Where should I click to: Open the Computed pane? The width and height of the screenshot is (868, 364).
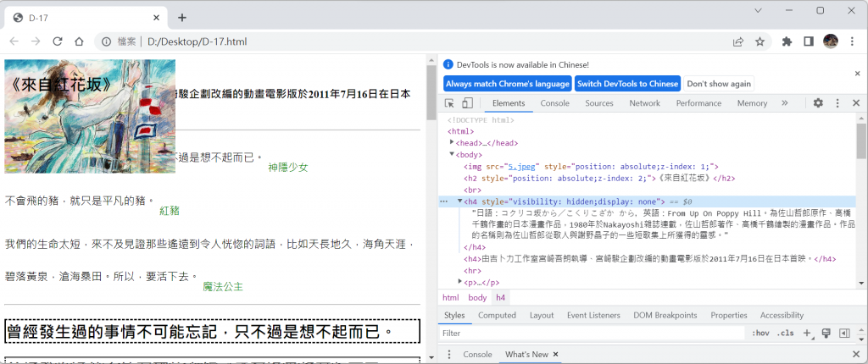(497, 315)
